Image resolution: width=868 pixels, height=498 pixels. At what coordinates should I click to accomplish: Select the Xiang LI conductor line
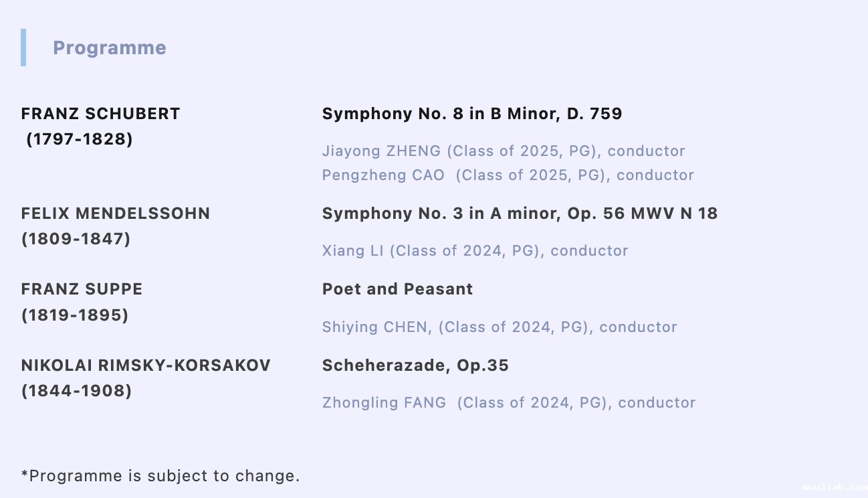[x=475, y=251]
